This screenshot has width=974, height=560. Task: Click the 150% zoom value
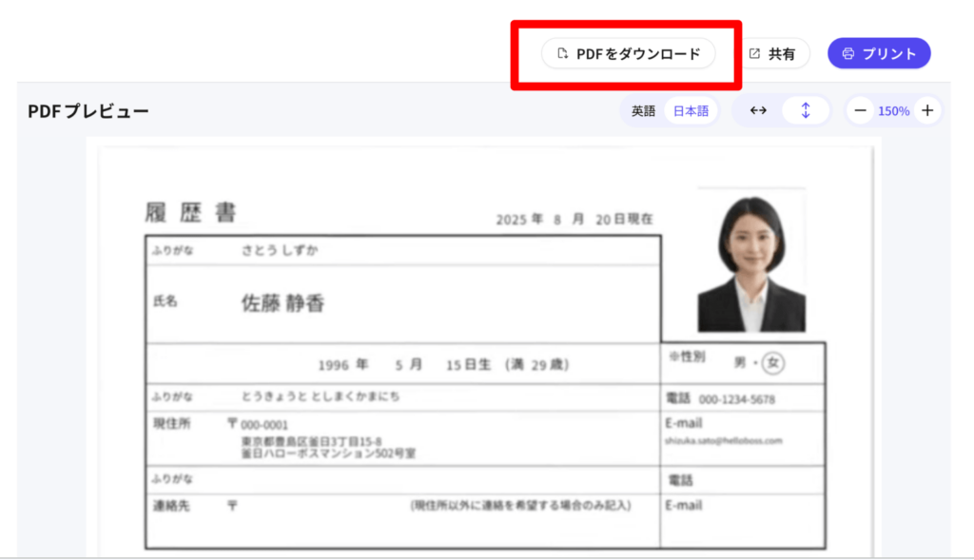tap(893, 111)
